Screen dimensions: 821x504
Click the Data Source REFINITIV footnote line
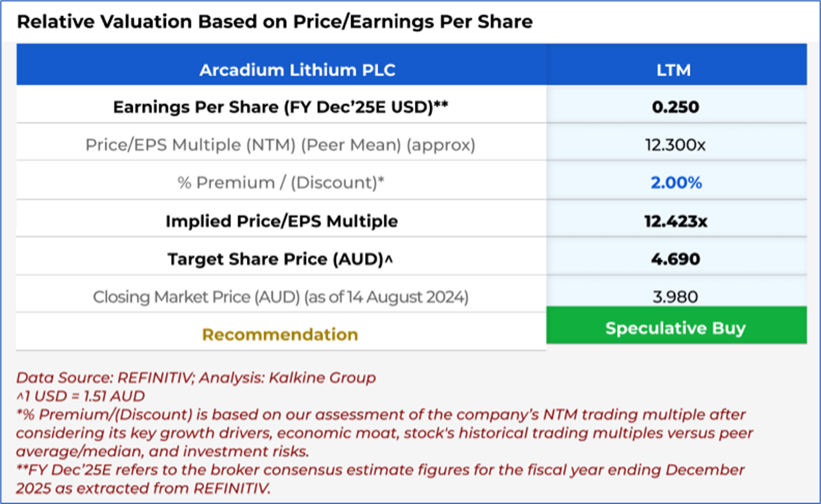pyautogui.click(x=196, y=378)
